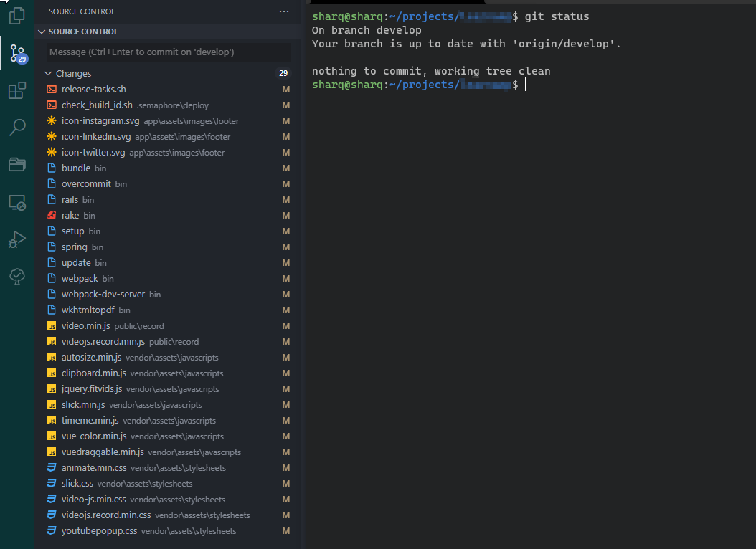Open slick.css stylesheet change
The height and width of the screenshot is (549, 756).
click(76, 483)
